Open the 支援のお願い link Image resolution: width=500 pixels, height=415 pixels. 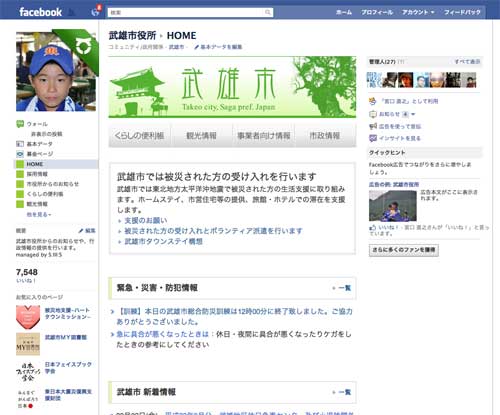coord(146,220)
